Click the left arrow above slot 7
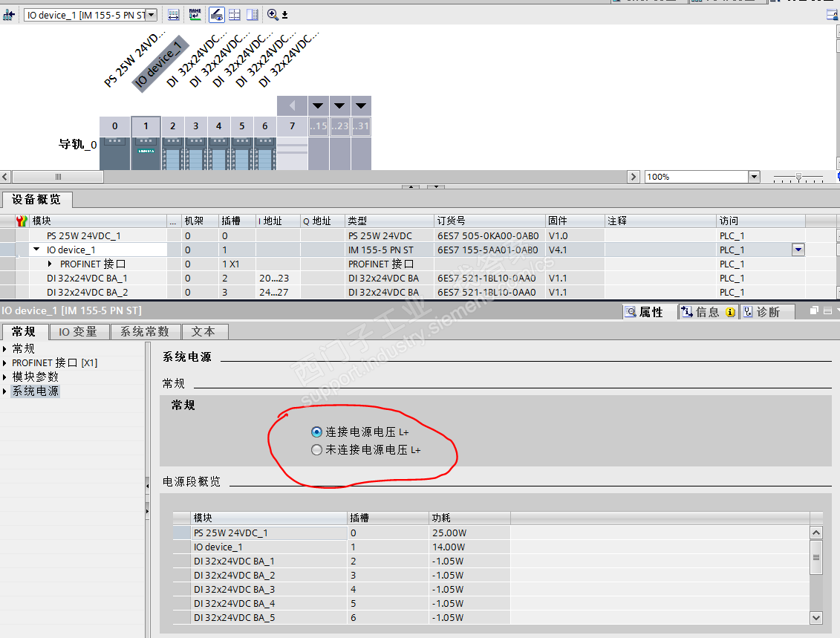The image size is (840, 638). pos(292,105)
